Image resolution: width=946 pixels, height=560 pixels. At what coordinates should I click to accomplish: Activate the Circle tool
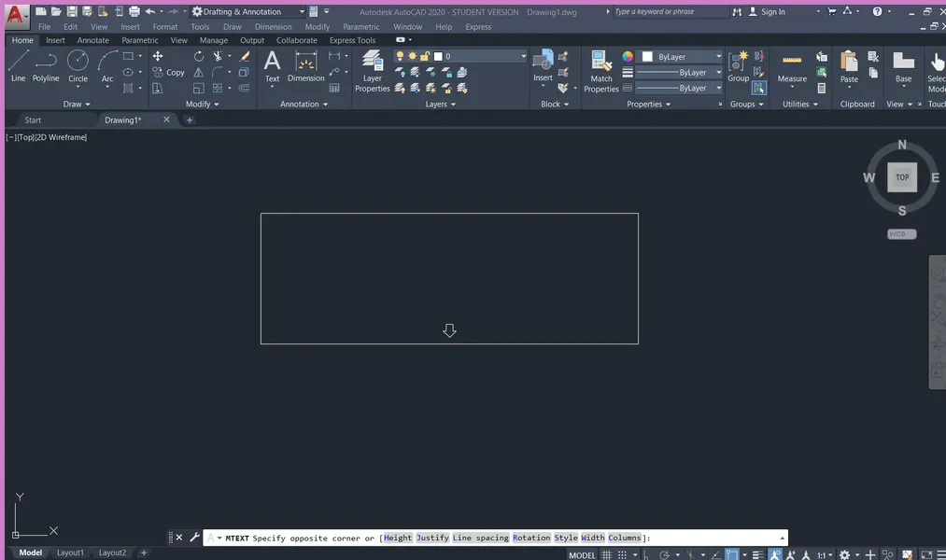78,65
